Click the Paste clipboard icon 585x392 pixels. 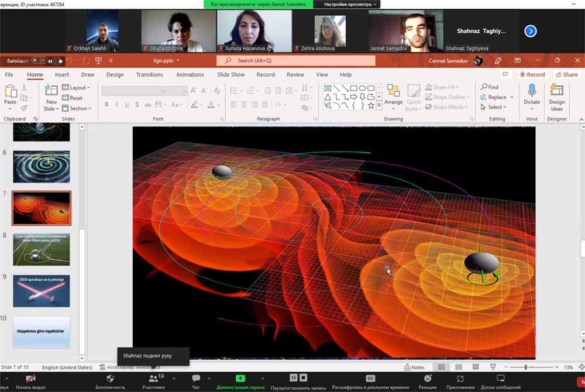[10, 91]
